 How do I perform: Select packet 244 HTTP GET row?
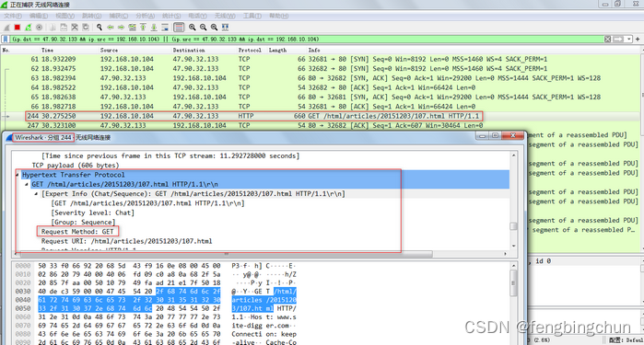321,116
